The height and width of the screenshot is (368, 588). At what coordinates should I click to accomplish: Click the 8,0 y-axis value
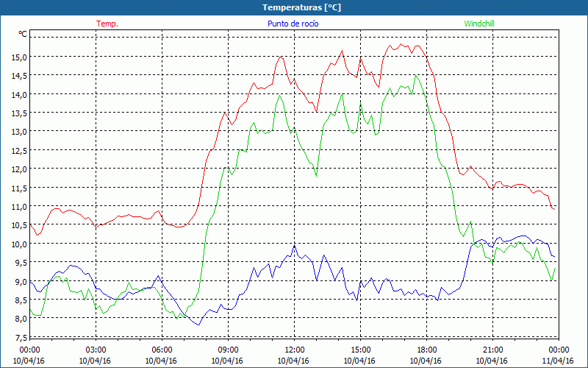coord(22,319)
